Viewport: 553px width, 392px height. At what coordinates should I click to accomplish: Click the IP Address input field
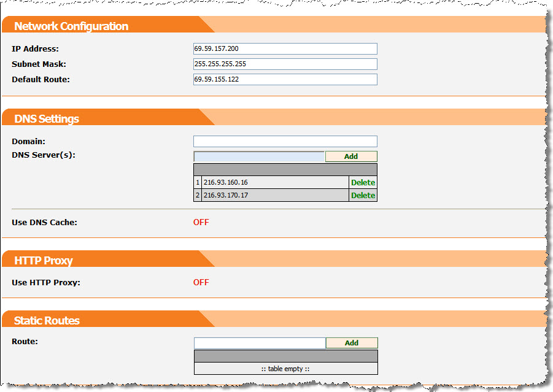pos(285,48)
